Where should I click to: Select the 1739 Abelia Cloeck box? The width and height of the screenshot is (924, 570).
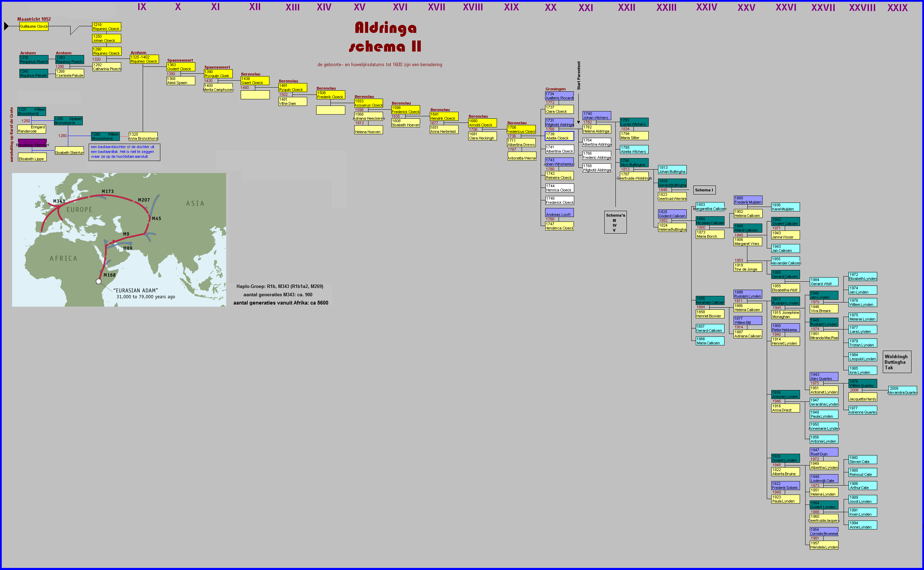pos(559,136)
